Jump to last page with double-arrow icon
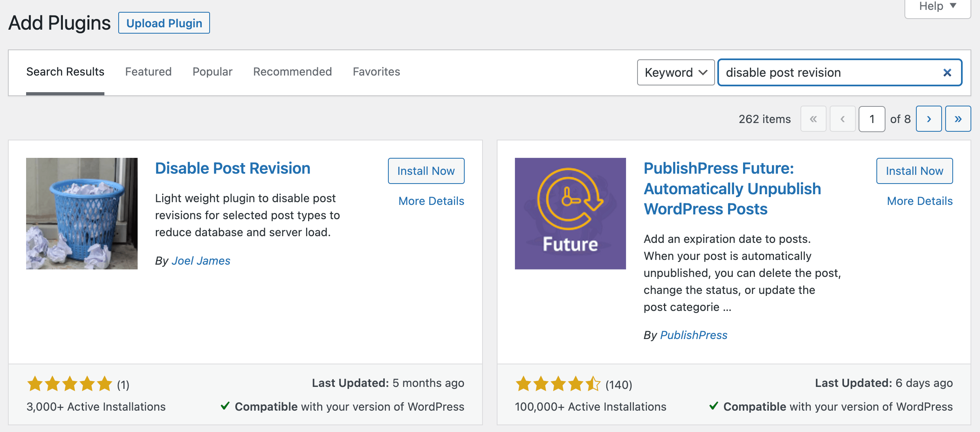 click(958, 119)
